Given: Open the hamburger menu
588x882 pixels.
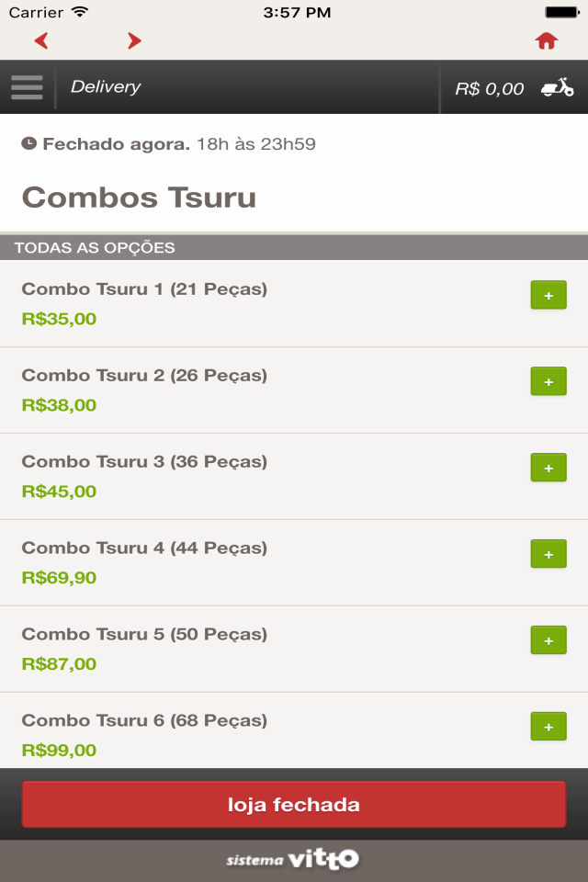Looking at the screenshot, I should tap(27, 87).
